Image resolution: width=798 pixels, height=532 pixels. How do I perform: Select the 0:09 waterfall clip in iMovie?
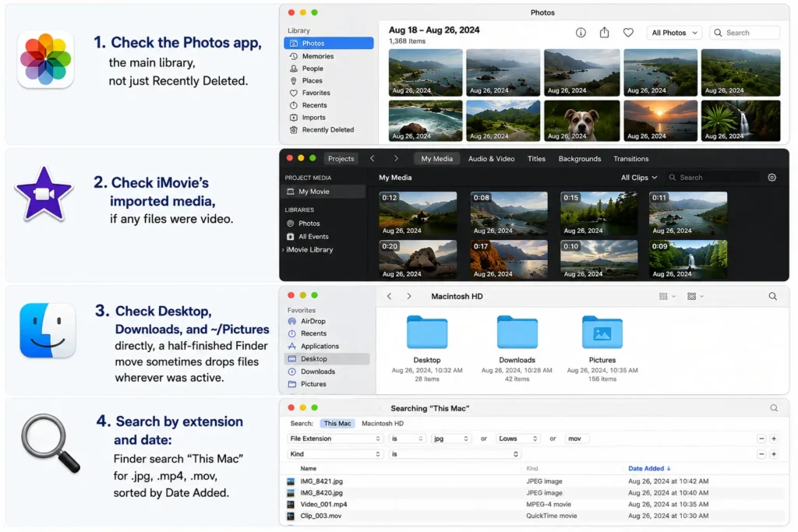(688, 259)
